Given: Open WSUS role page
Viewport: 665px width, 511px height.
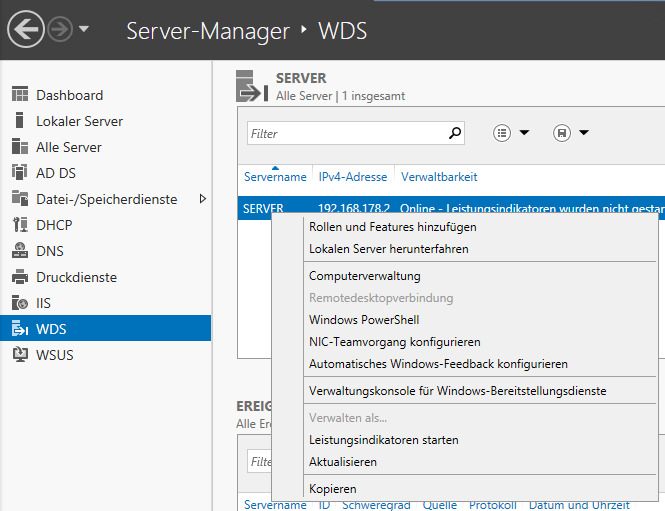Looking at the screenshot, I should pyautogui.click(x=55, y=355).
